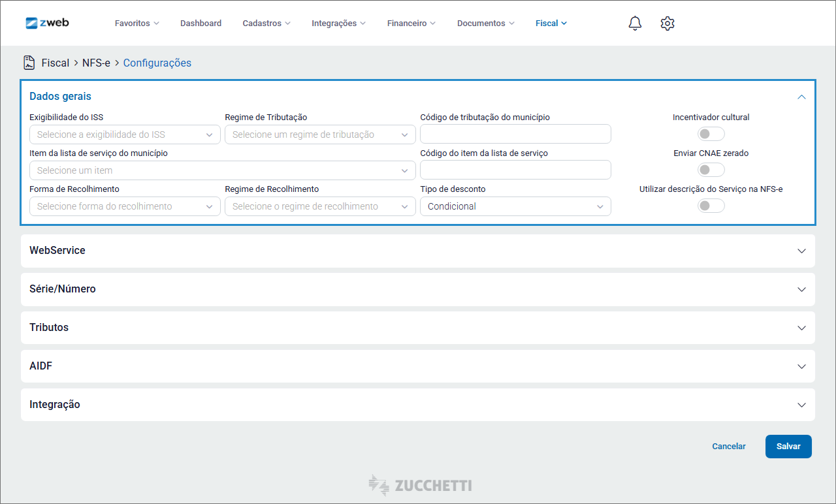Screen dimensions: 836x504
Task: Click the Cancelar link
Action: [728, 447]
